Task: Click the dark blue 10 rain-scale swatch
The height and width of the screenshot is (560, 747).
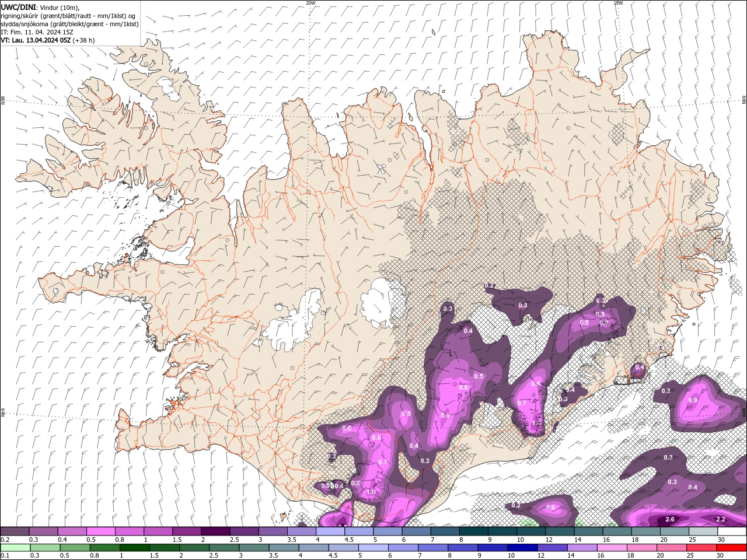Action: click(522, 548)
